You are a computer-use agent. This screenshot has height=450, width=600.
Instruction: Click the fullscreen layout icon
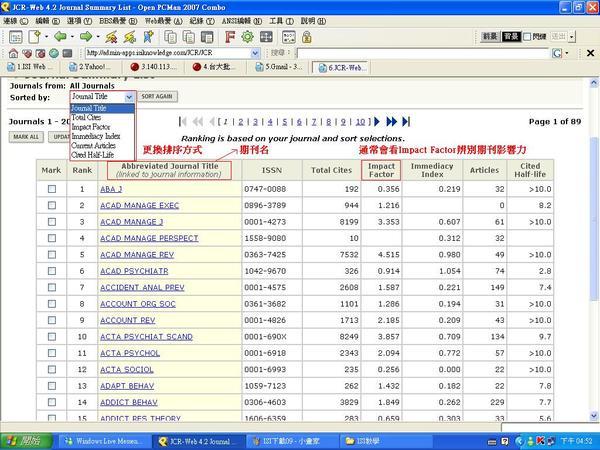tap(266, 37)
